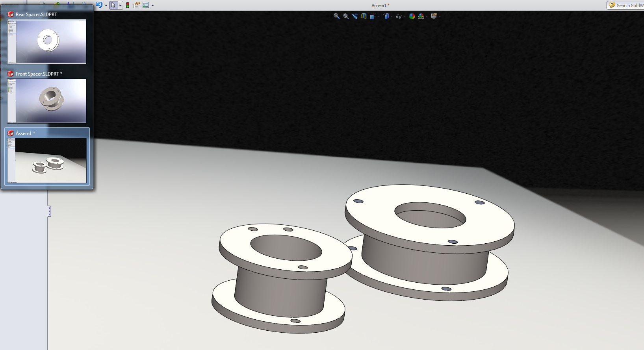Open Display Style dropdown arrow
This screenshot has width=644, height=350.
(x=392, y=17)
